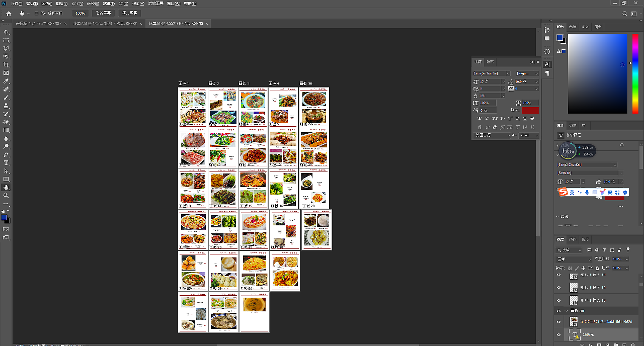Select the Frame tool
Image resolution: width=644 pixels, height=346 pixels.
tap(6, 73)
